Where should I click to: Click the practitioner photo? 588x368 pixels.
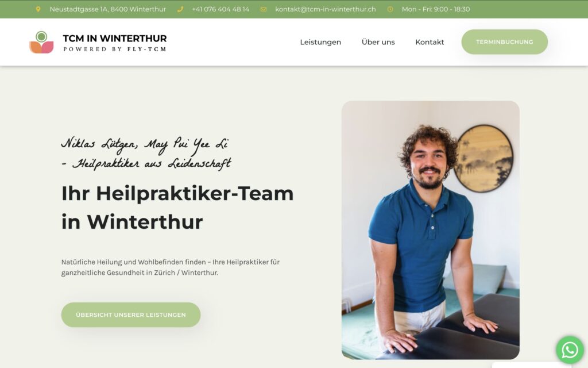point(431,230)
